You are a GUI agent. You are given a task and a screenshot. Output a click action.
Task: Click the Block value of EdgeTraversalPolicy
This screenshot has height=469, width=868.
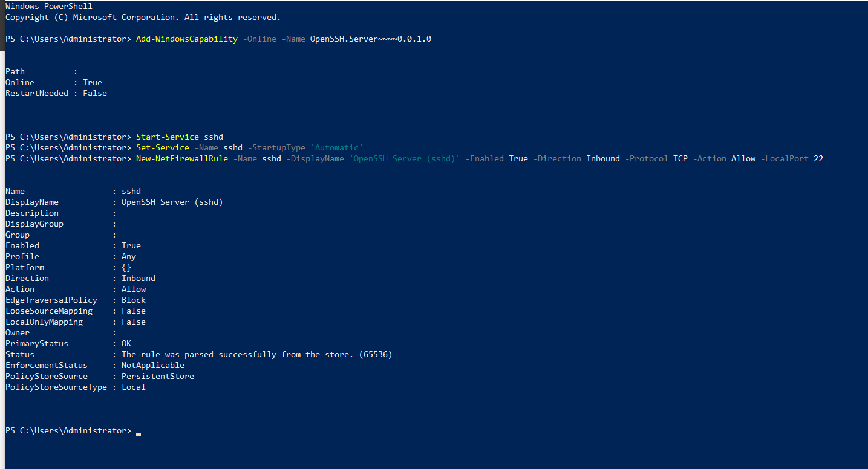tap(134, 300)
